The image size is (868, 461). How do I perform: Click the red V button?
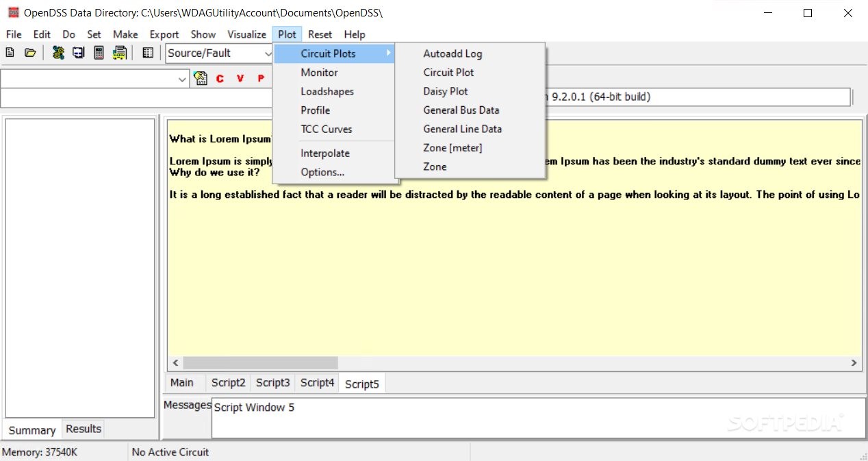(240, 79)
